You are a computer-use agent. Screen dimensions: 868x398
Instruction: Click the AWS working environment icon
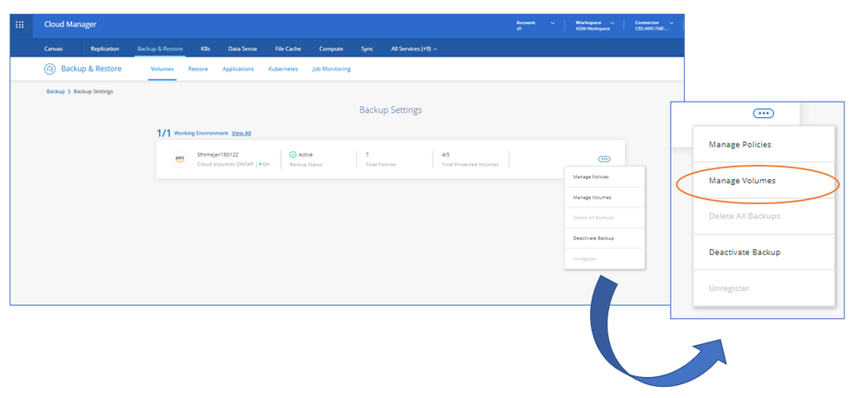179,158
